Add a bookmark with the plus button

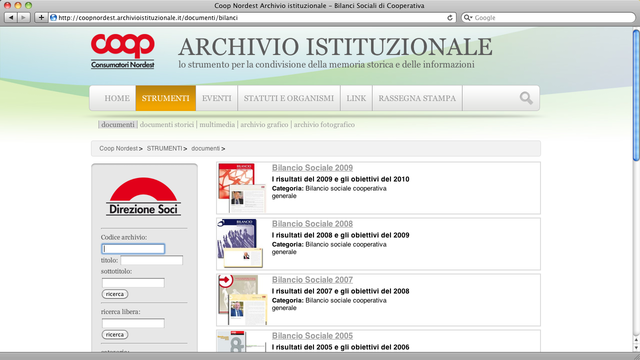coord(41,18)
